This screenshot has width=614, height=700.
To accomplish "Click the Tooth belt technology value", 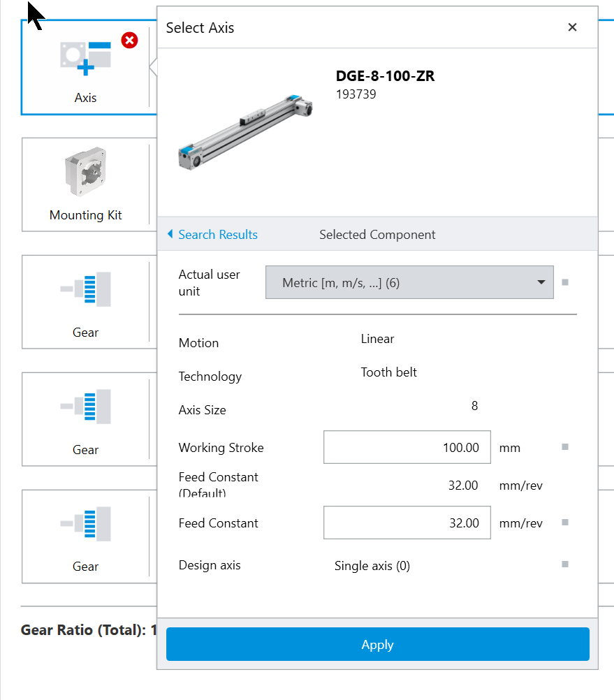I will pos(388,372).
